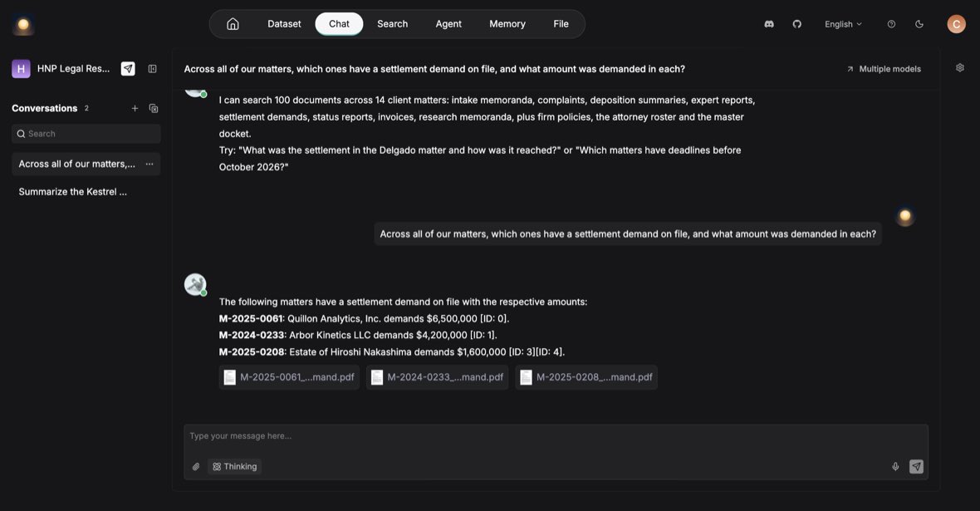Open M-2024-0233 demand PDF reference
This screenshot has width=980, height=511.
(x=437, y=377)
